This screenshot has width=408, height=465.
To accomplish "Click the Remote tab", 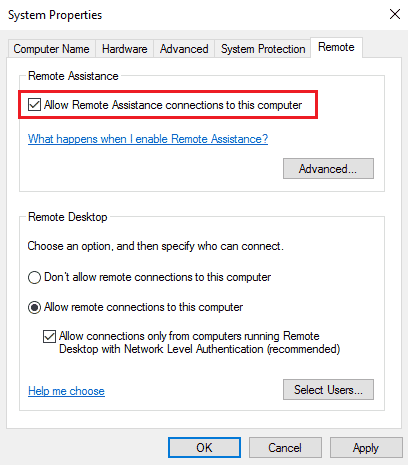I will (336, 47).
